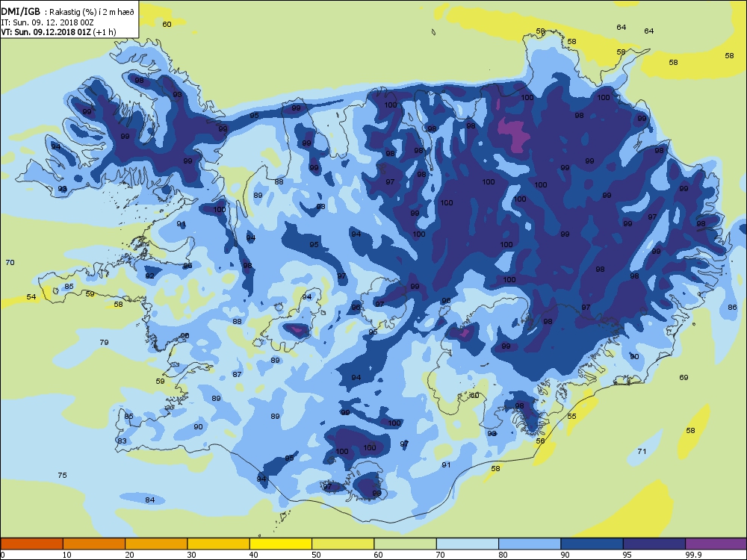Click the humidity value '79' on the map
Viewport: 747px width, 560px height.
104,342
